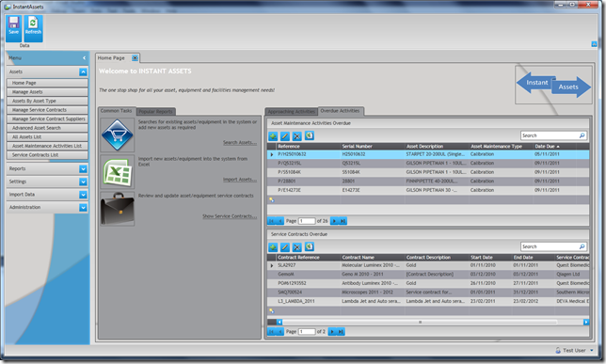The width and height of the screenshot is (606, 364).
Task: Click the delete icon in Asset Maintenance Activities Overdue
Action: point(296,136)
